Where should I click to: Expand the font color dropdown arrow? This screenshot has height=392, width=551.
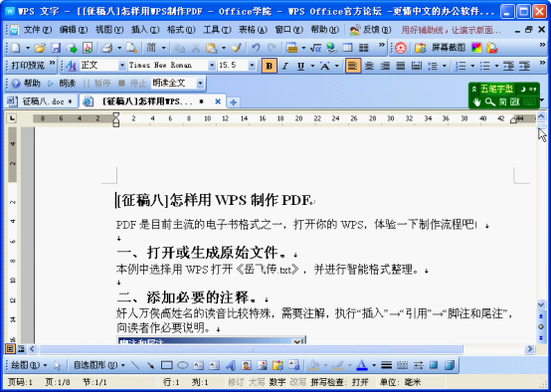pos(374,365)
